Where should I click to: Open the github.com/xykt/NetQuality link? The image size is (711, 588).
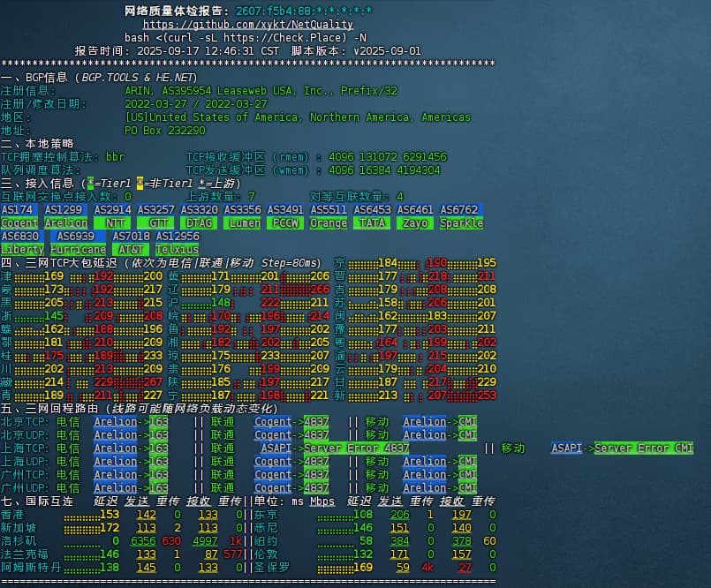(247, 25)
